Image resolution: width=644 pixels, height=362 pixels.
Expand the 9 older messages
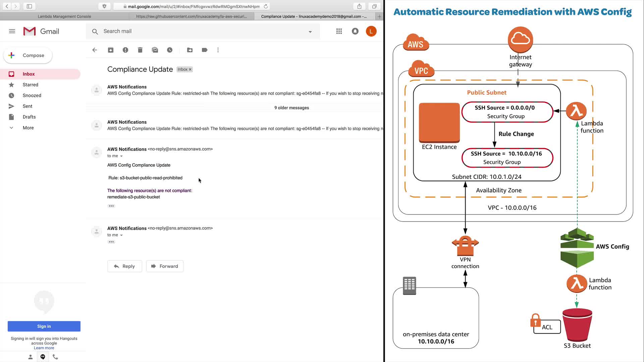click(x=291, y=108)
